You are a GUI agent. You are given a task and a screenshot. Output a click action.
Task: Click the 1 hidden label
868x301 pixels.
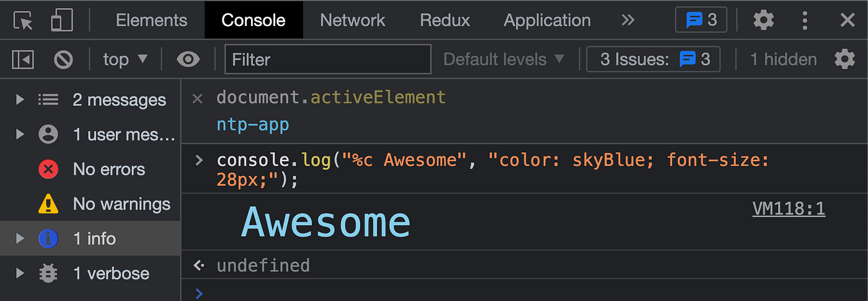point(783,59)
